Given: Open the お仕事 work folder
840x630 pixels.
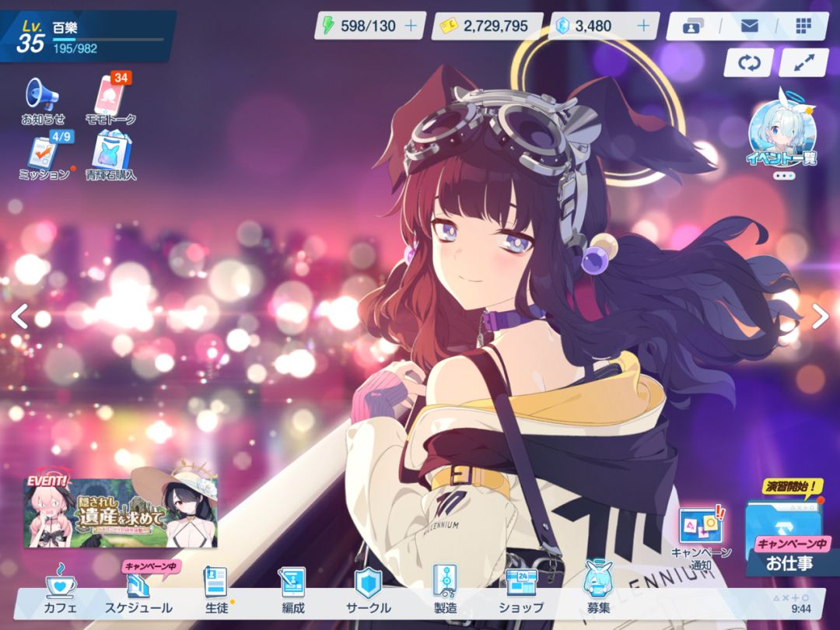Looking at the screenshot, I should pos(788,537).
